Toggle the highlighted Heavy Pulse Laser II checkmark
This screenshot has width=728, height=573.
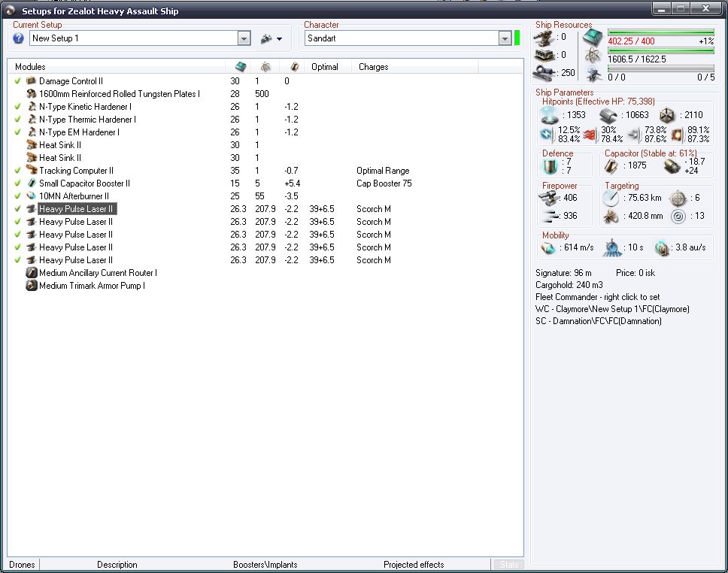[17, 208]
